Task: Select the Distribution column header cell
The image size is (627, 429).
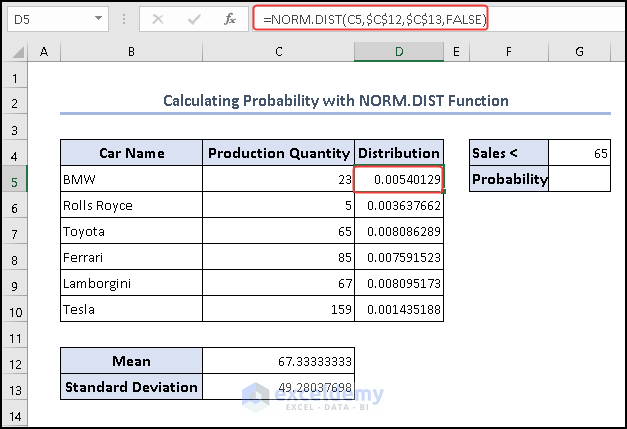Action: point(399,153)
